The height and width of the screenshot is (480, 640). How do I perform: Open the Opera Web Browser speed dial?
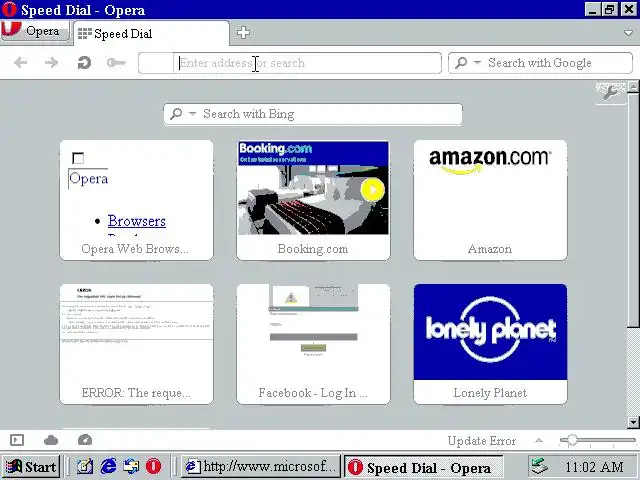click(136, 200)
